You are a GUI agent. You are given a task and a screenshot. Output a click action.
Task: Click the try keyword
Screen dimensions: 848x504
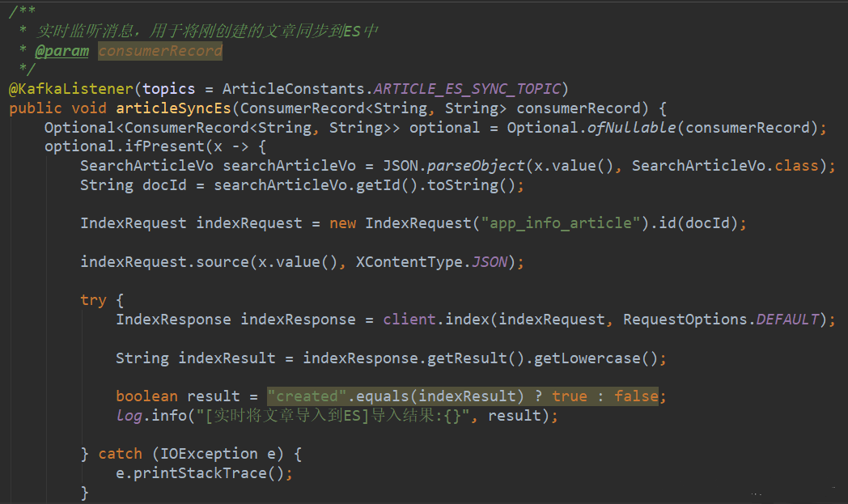tap(93, 300)
